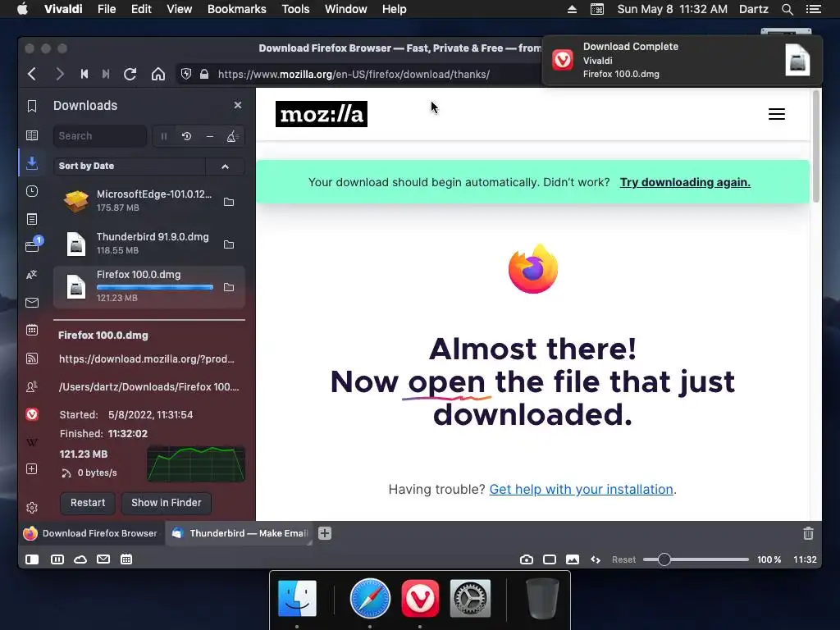Reset the zoom level
Viewport: 840px width, 630px height.
(x=623, y=559)
